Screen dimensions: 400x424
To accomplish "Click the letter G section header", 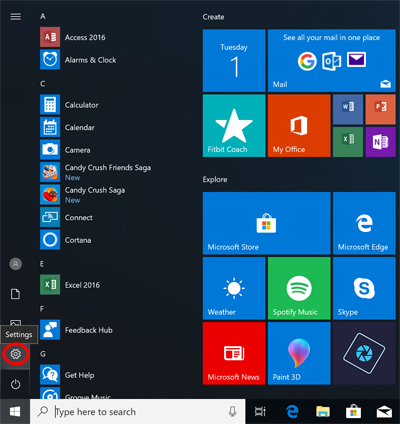I will (x=43, y=354).
